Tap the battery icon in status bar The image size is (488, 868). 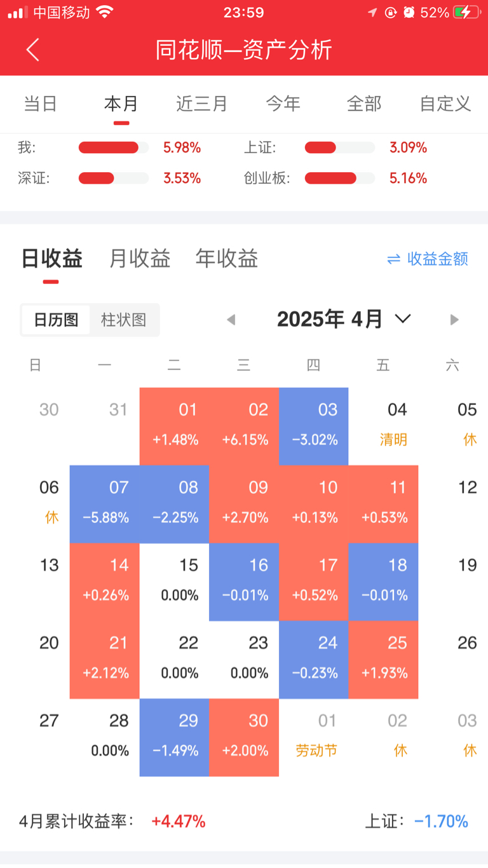[467, 13]
